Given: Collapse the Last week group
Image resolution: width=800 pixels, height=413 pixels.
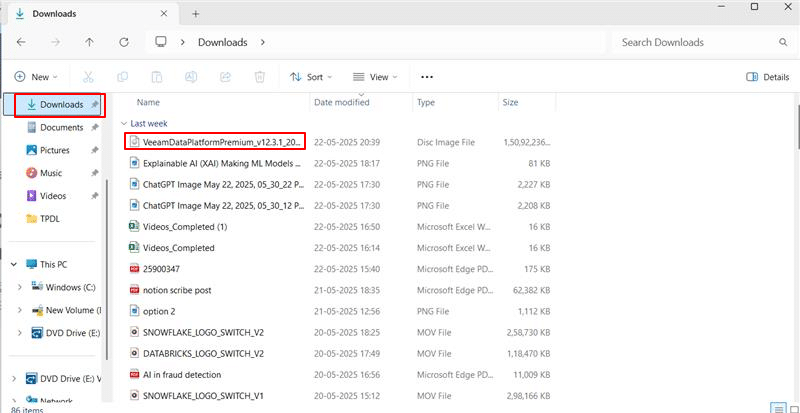Looking at the screenshot, I should pyautogui.click(x=123, y=124).
